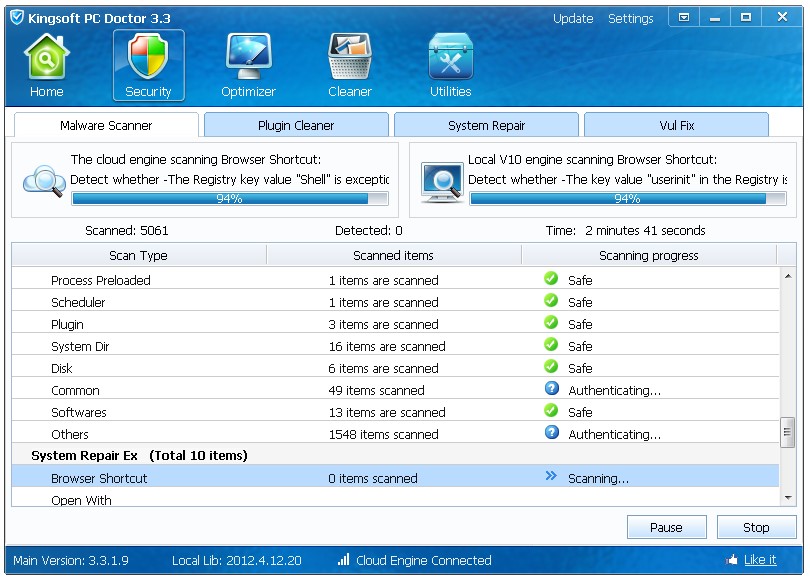
Task: Click the Scan Type column header
Action: click(x=138, y=255)
